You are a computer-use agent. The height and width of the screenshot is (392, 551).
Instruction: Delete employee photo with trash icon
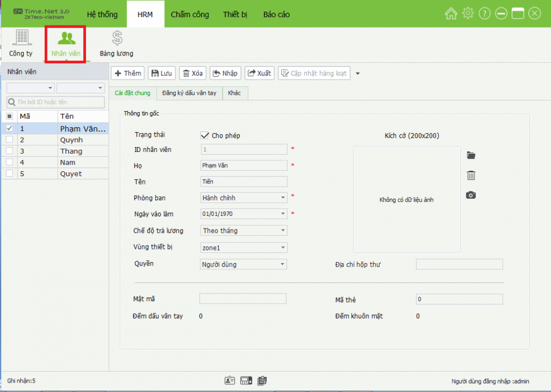coord(471,175)
